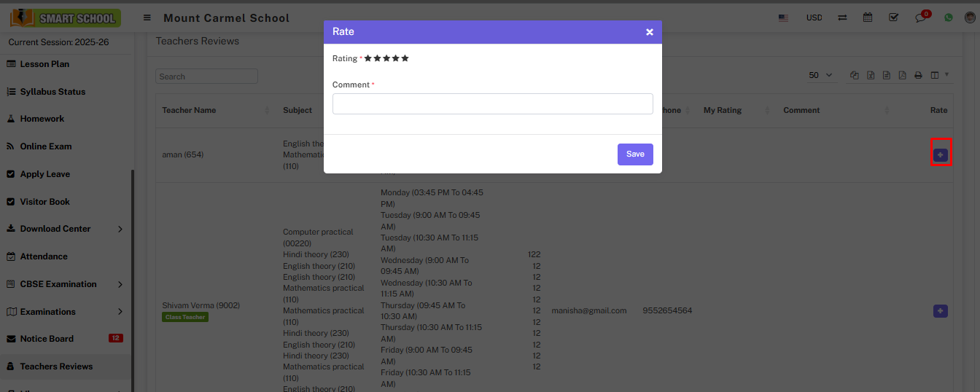Viewport: 980px width, 392px height.
Task: Open the chat messages icon
Action: (x=920, y=18)
